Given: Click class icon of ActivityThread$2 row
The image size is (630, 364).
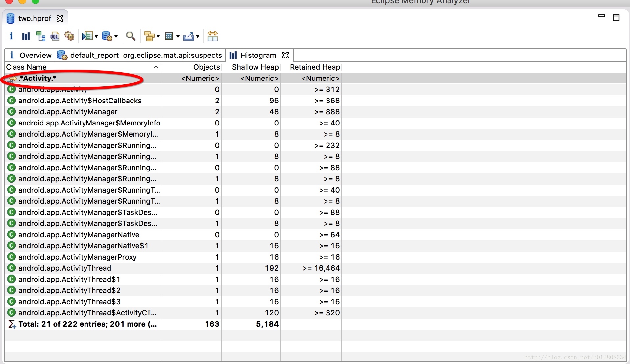Looking at the screenshot, I should pos(12,290).
